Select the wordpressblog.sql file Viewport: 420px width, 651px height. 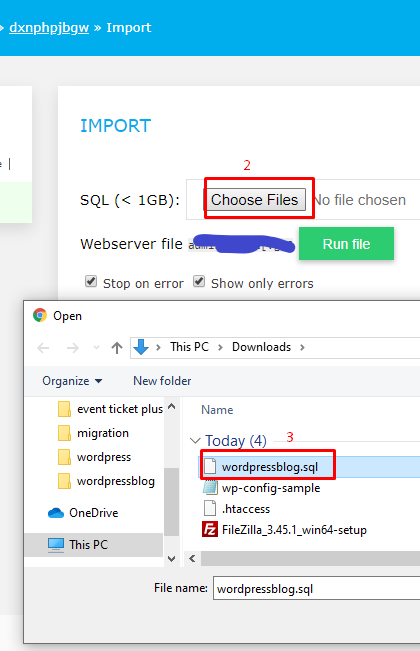[270, 467]
